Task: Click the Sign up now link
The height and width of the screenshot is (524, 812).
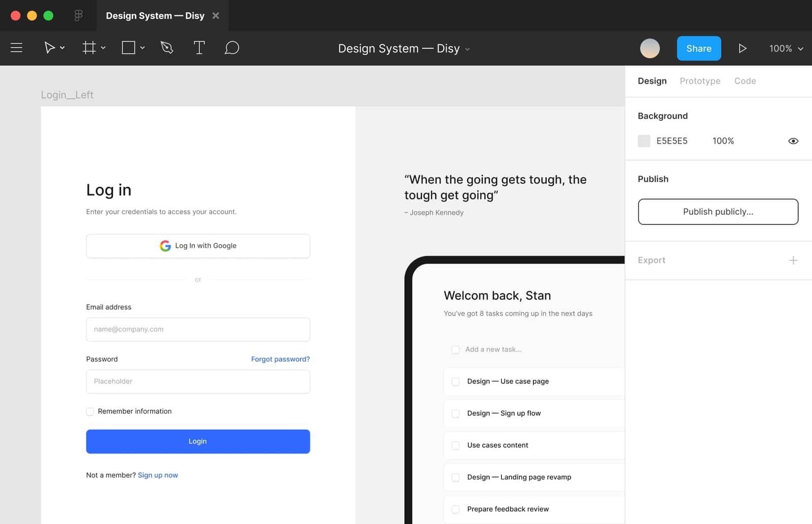Action: click(x=158, y=475)
